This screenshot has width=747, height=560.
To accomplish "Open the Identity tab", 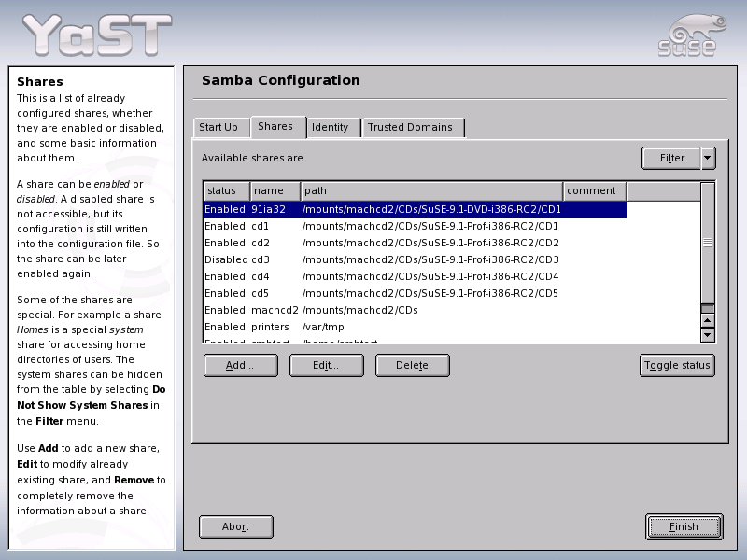I will click(x=333, y=128).
